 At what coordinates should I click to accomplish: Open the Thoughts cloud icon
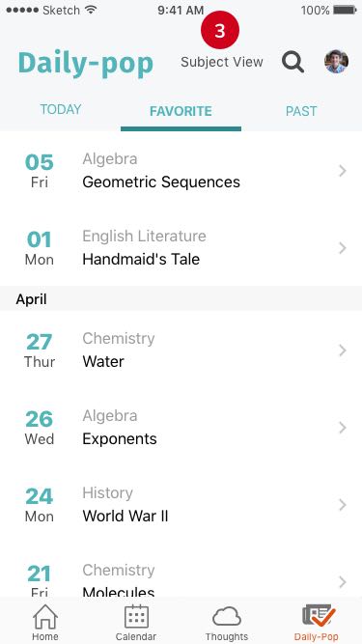click(x=227, y=617)
